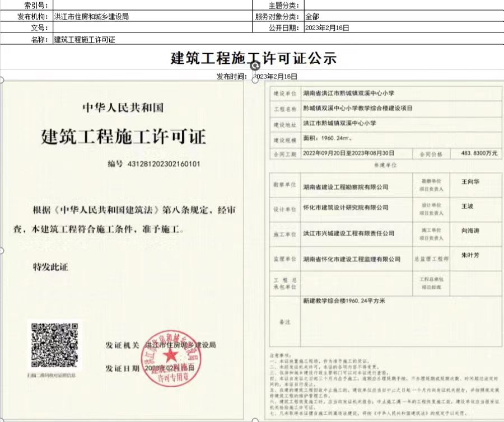Select the empty cell beside 索引号
Image resolution: width=504 pixels, height=422 pixels.
tap(153, 5)
